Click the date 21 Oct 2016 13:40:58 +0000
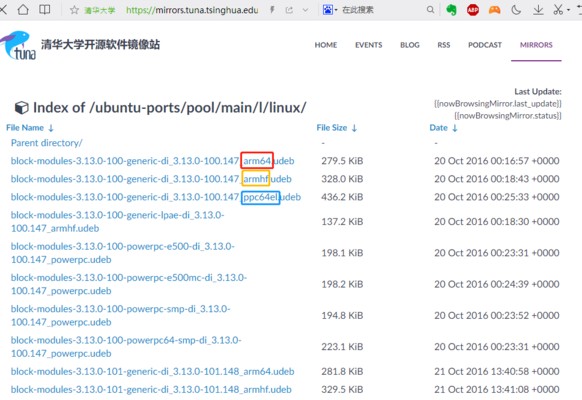 coord(497,371)
